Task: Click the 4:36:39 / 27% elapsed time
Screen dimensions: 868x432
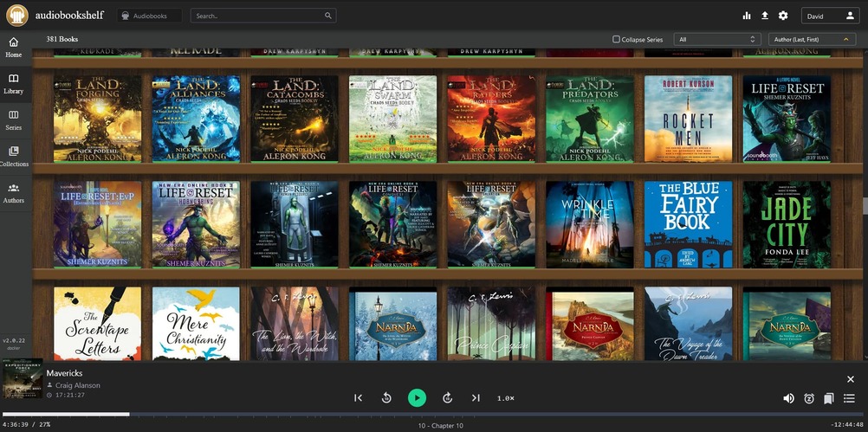Action: point(26,425)
